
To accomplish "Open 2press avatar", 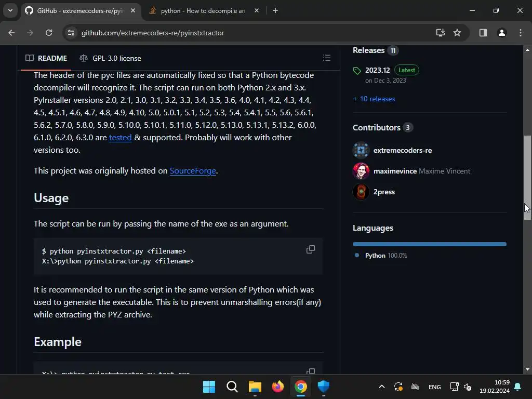I will (x=361, y=192).
